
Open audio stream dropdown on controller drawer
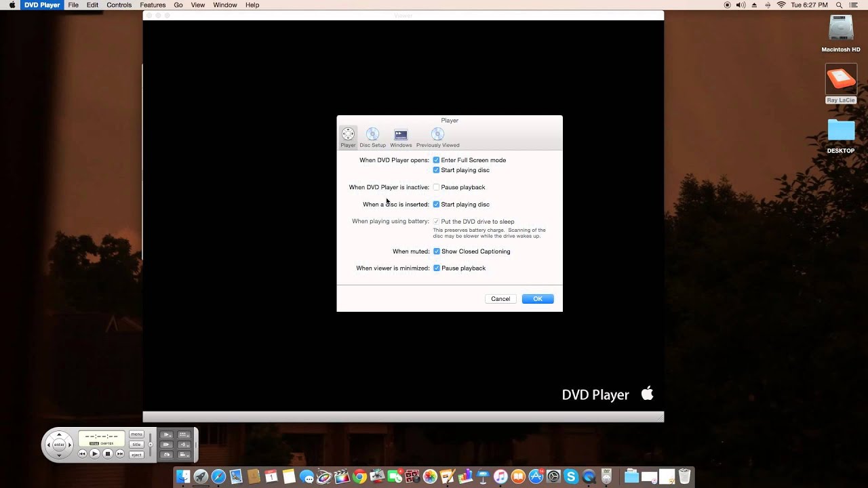pyautogui.click(x=184, y=445)
